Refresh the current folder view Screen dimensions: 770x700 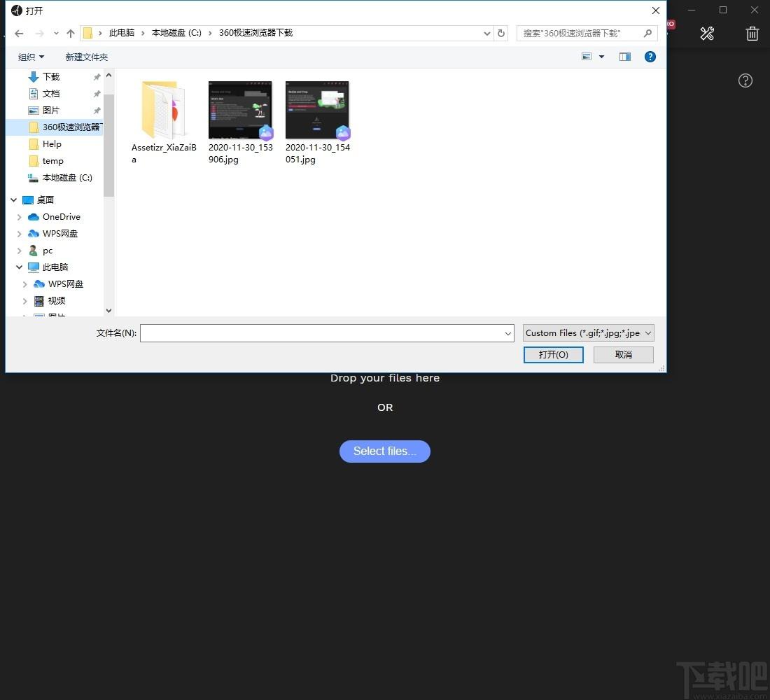point(501,34)
